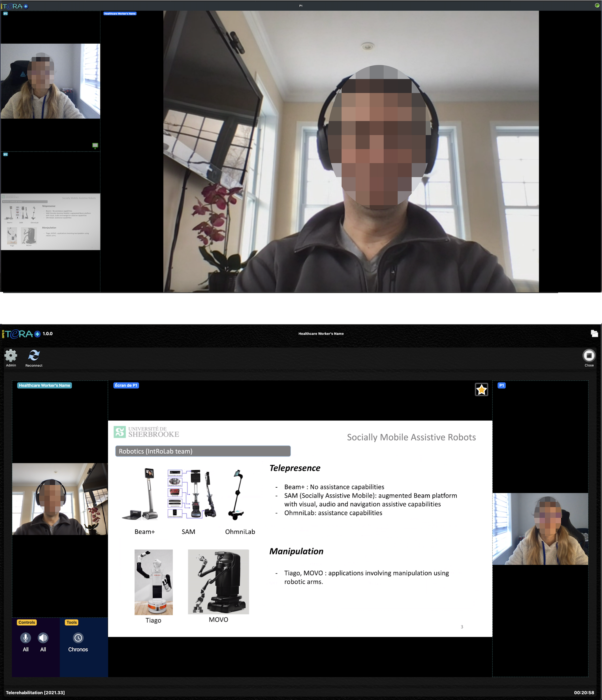Select the Controls panel label
Viewport: 602px width, 700px height.
click(x=27, y=622)
